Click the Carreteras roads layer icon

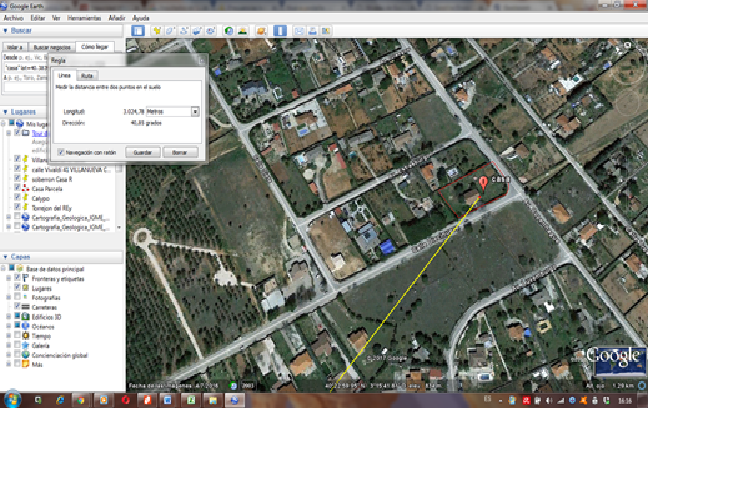[x=26, y=307]
